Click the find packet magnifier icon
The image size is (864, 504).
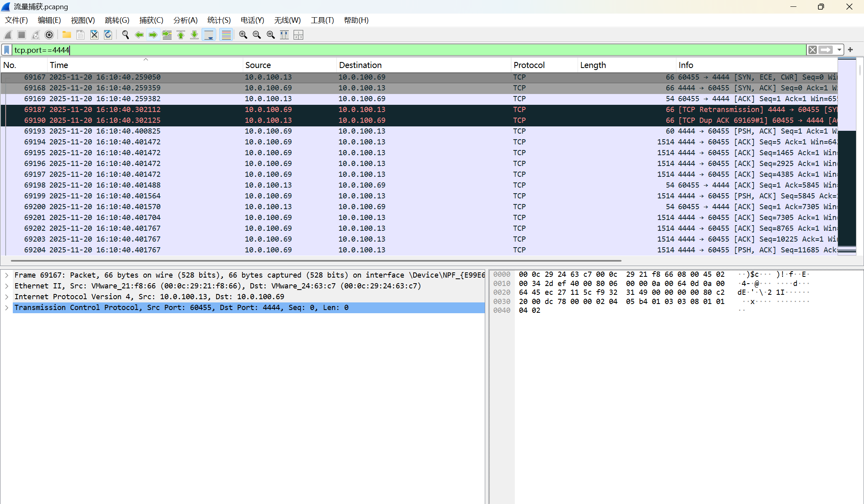pyautogui.click(x=126, y=35)
